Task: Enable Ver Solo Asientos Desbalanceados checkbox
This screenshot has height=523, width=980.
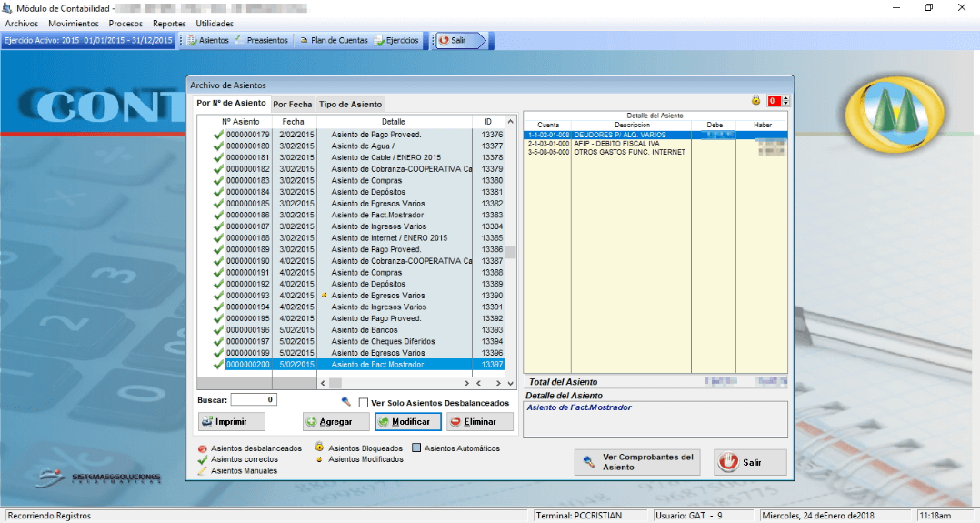Action: (363, 403)
